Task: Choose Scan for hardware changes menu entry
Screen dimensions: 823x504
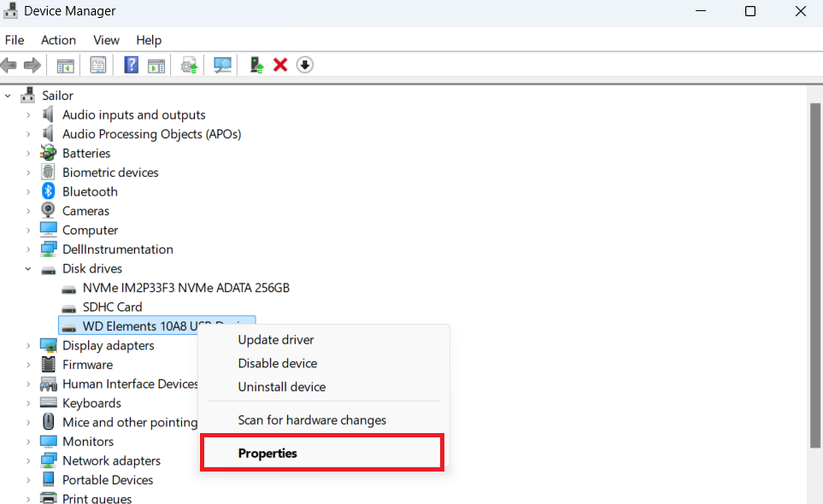Action: click(323, 420)
